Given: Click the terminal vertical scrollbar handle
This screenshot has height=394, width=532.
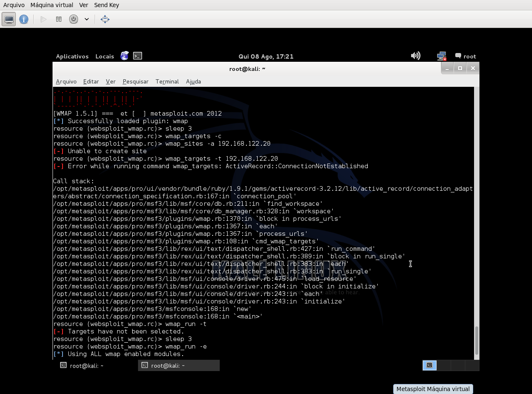Looking at the screenshot, I should 477,340.
